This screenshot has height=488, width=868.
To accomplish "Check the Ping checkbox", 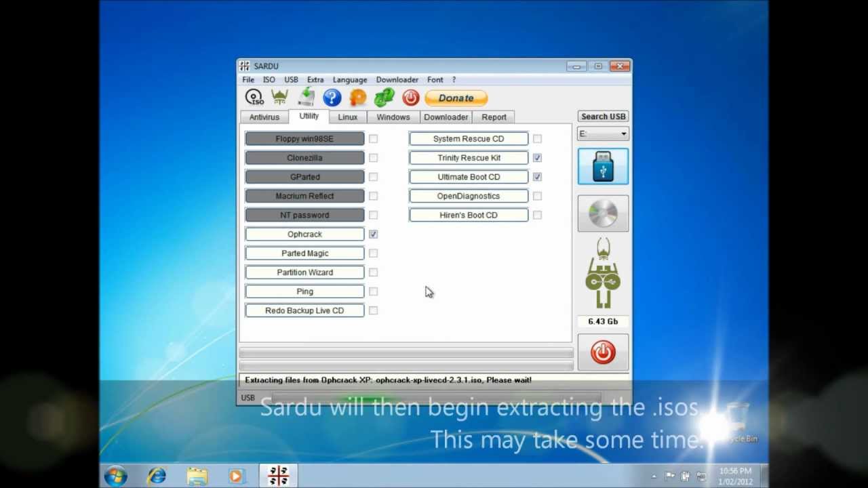I will [x=373, y=291].
